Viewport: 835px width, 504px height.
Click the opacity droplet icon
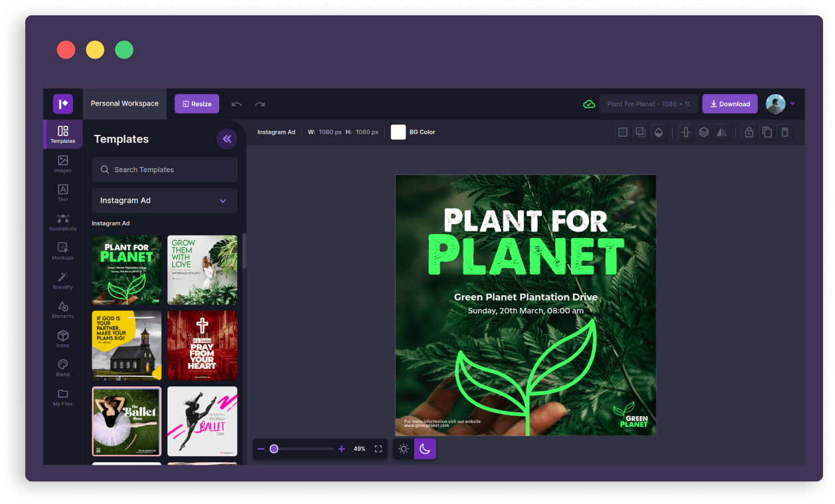658,132
